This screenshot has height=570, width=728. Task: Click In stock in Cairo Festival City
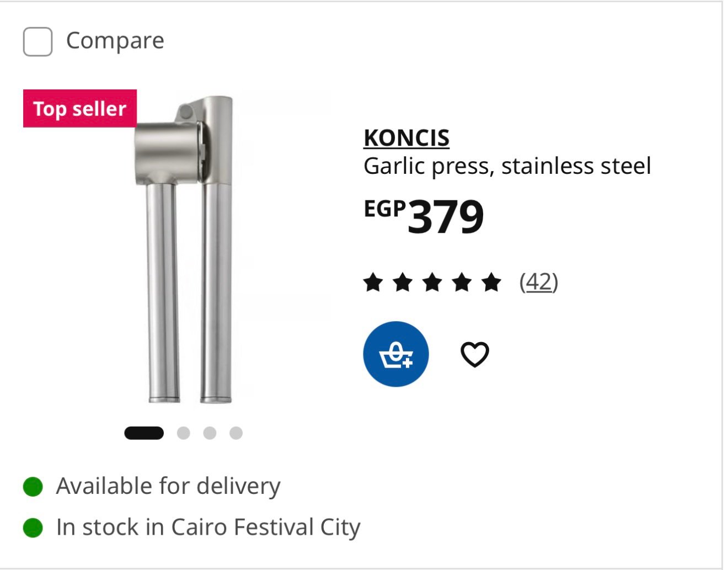(x=208, y=528)
